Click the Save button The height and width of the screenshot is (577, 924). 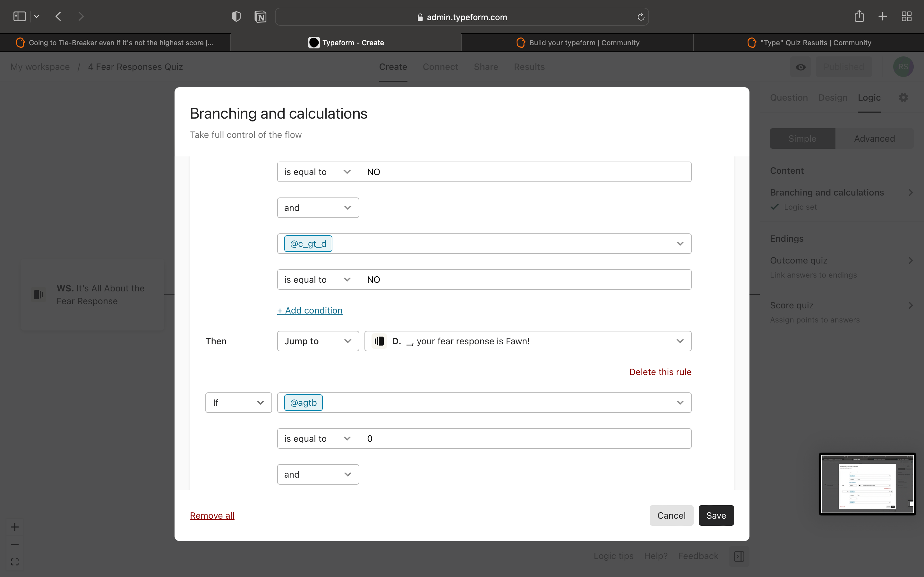[716, 515]
